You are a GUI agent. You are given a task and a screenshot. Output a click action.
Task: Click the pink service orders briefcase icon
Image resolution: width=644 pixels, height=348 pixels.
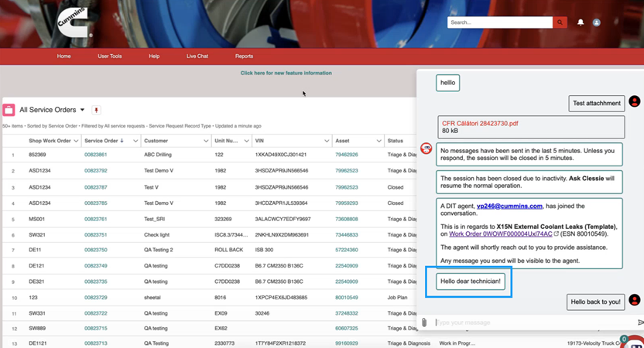(9, 110)
